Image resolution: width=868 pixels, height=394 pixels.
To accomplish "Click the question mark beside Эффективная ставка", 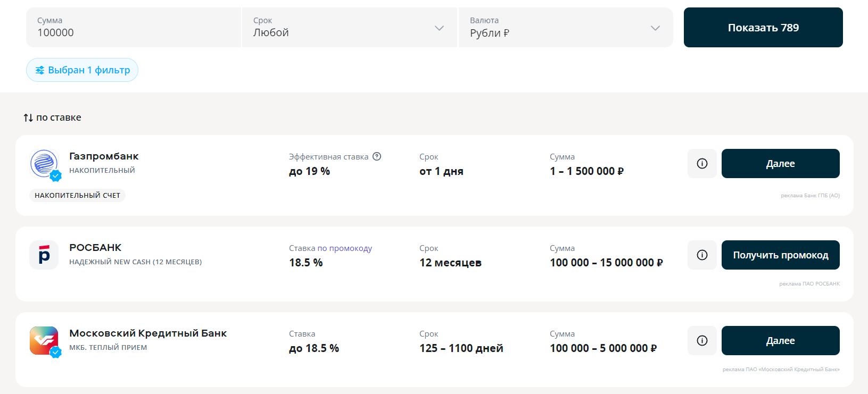I will point(377,156).
